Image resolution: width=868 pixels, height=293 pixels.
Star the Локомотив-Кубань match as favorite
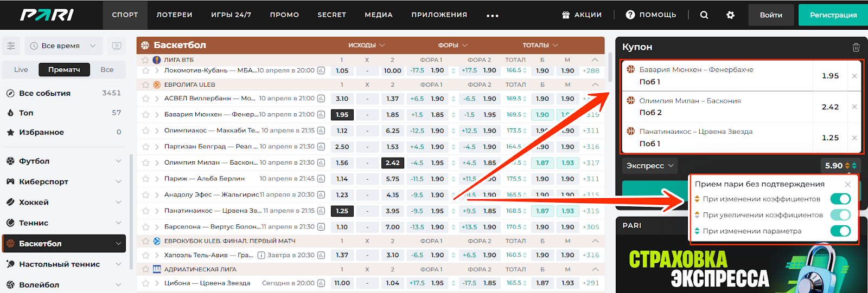[145, 70]
